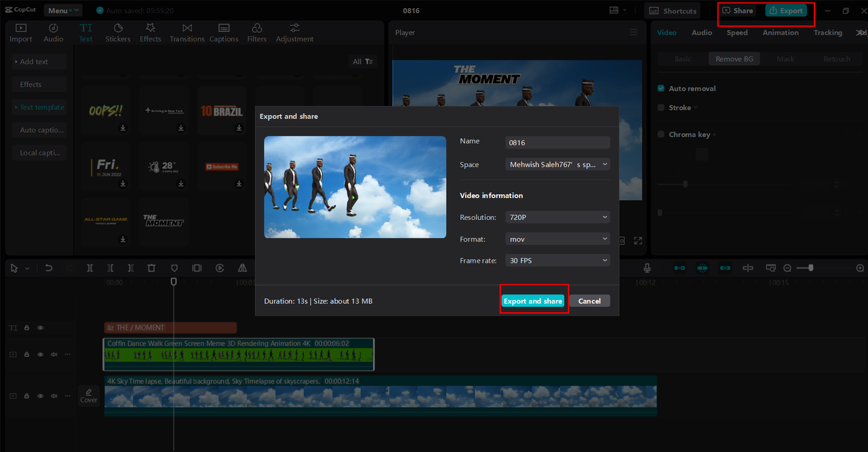Click the timeline zoom slider handle
Viewport: 868px width, 452px height.
tap(810, 268)
